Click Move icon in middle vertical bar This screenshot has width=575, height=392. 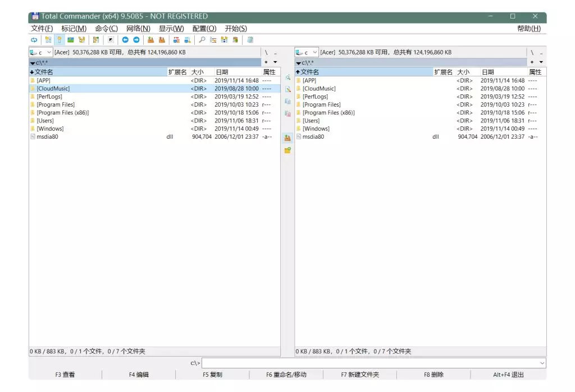point(288,113)
